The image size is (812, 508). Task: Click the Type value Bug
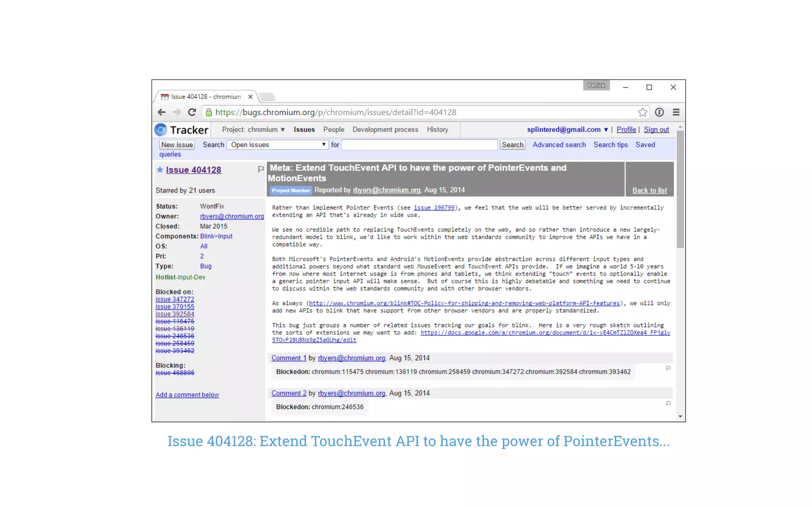coord(206,266)
